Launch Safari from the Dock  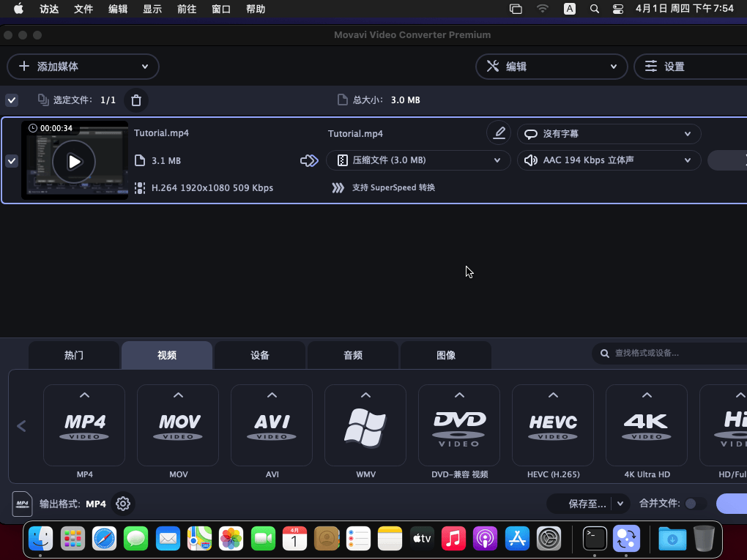pos(104,539)
